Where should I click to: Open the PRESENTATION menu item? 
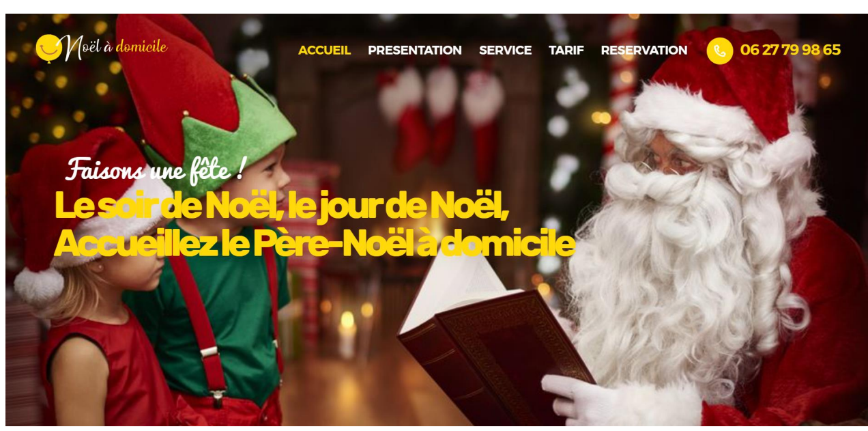(x=414, y=50)
